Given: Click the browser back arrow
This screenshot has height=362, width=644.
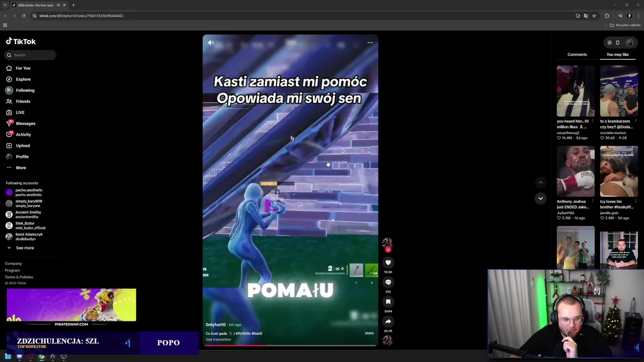Looking at the screenshot, I should [x=6, y=16].
